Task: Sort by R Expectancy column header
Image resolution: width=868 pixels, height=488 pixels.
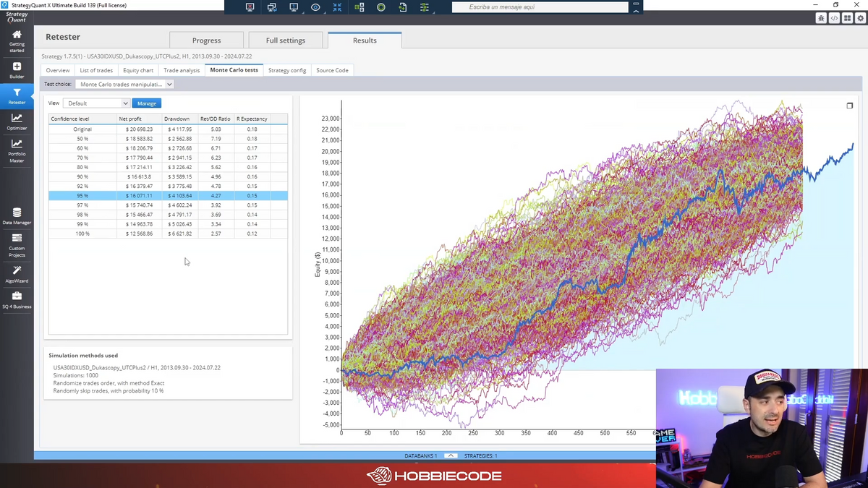Action: click(252, 119)
